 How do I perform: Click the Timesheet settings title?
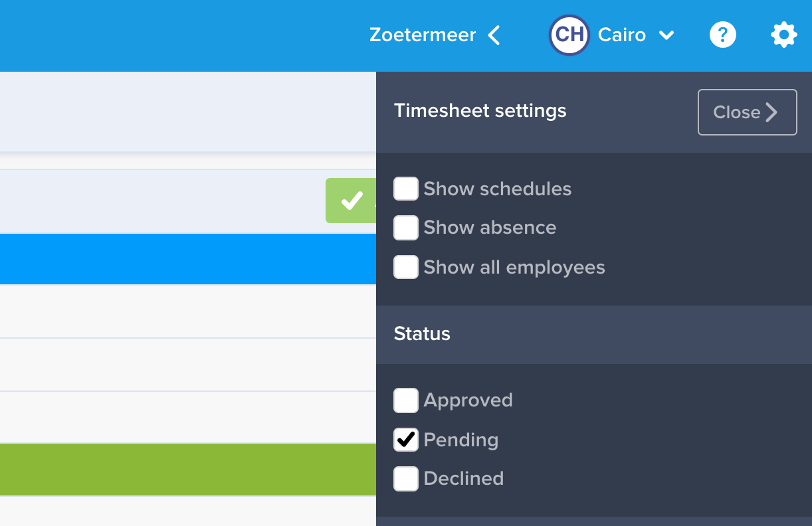(480, 110)
